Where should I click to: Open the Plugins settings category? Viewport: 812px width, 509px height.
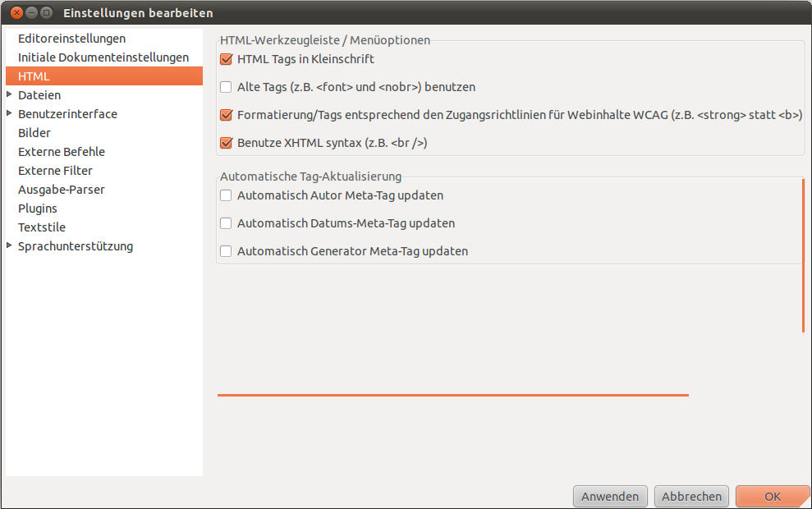click(x=38, y=209)
